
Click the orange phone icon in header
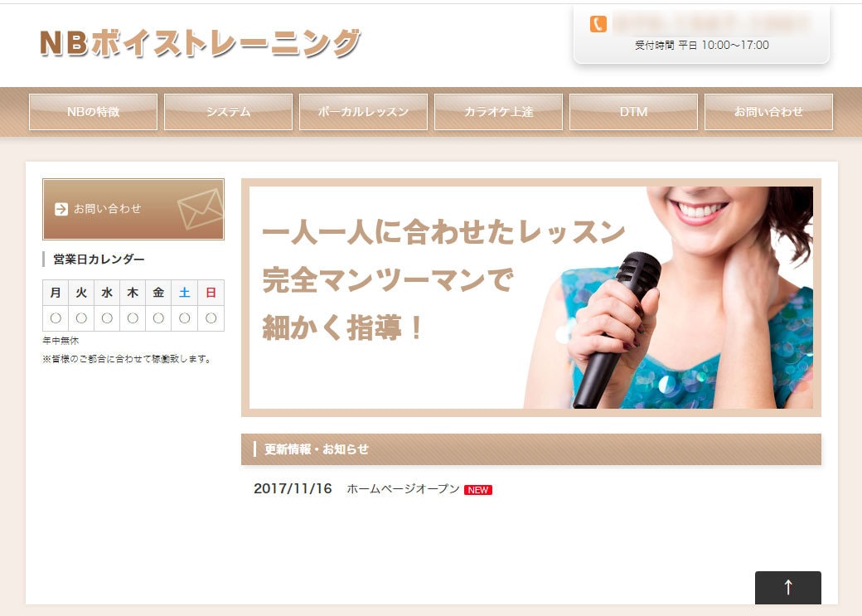pyautogui.click(x=598, y=24)
